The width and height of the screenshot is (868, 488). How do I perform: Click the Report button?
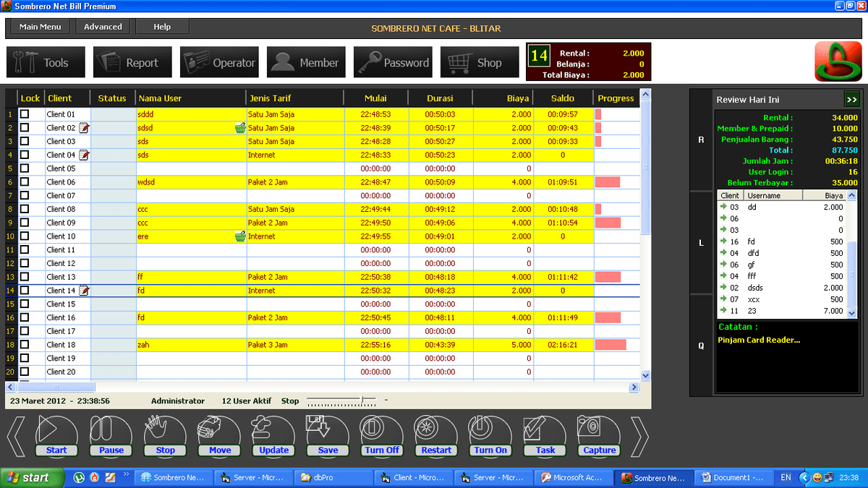(x=132, y=63)
